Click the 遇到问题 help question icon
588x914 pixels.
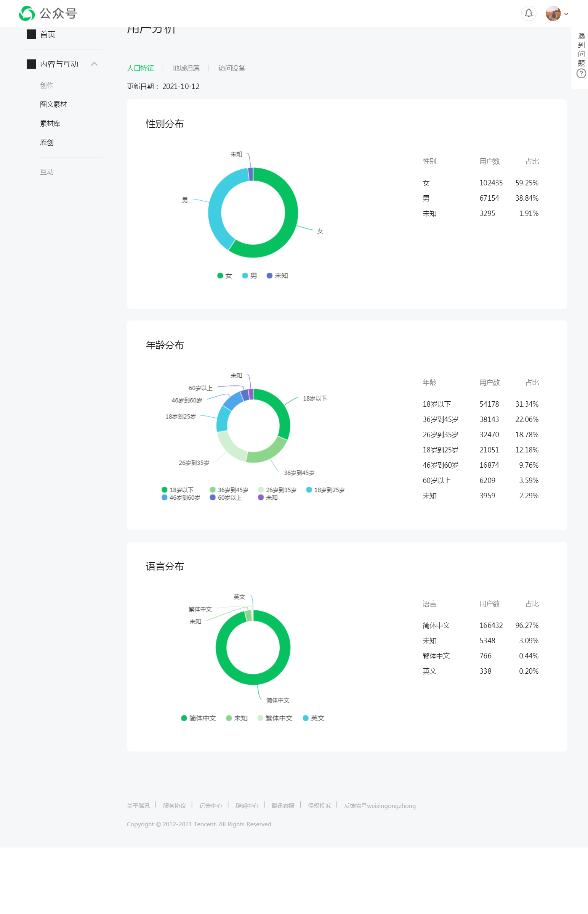click(581, 73)
